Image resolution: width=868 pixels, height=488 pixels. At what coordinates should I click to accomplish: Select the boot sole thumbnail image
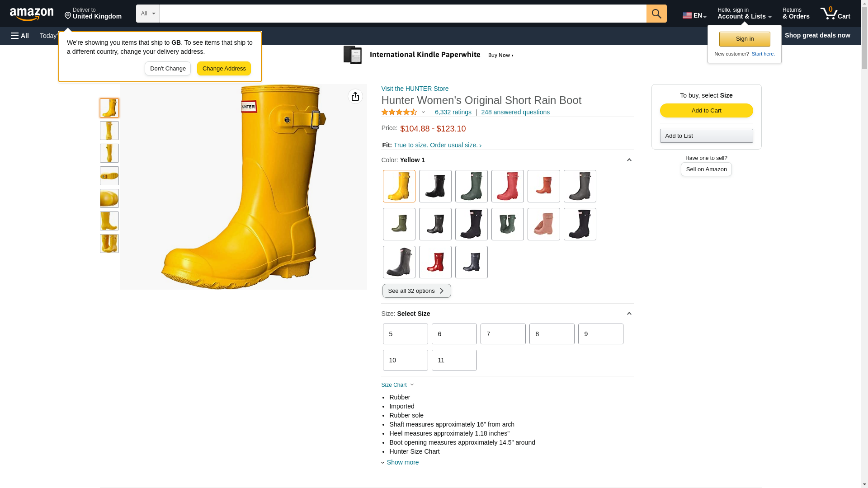pyautogui.click(x=109, y=176)
